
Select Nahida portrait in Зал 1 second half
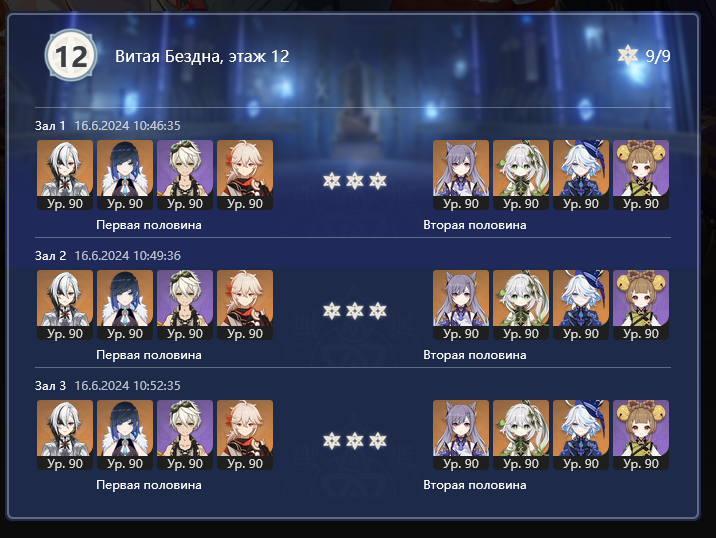click(x=521, y=175)
